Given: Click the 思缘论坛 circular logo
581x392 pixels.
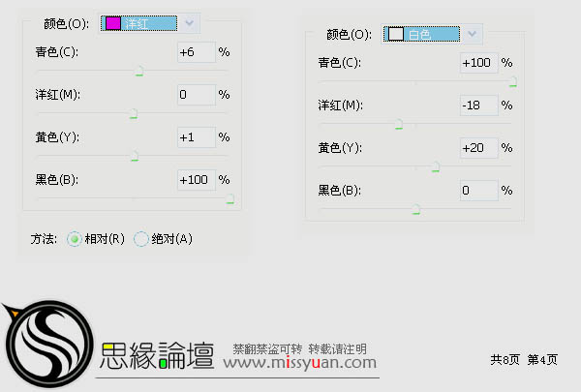Looking at the screenshot, I should point(47,345).
